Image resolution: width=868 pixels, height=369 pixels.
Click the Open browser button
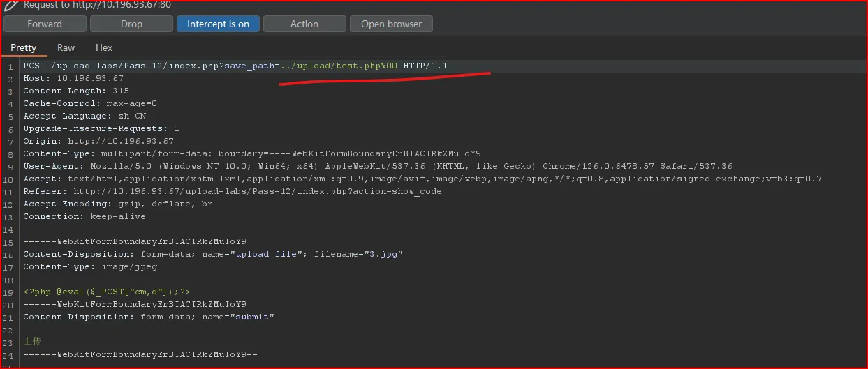point(391,24)
